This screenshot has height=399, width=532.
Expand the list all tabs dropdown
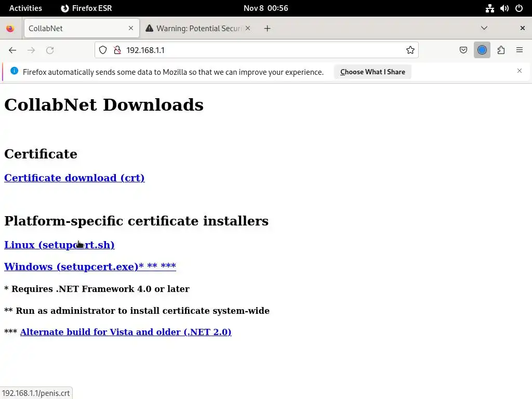coord(484,28)
